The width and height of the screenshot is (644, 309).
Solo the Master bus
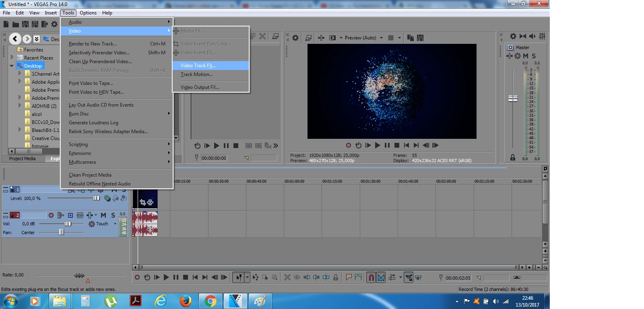534,56
